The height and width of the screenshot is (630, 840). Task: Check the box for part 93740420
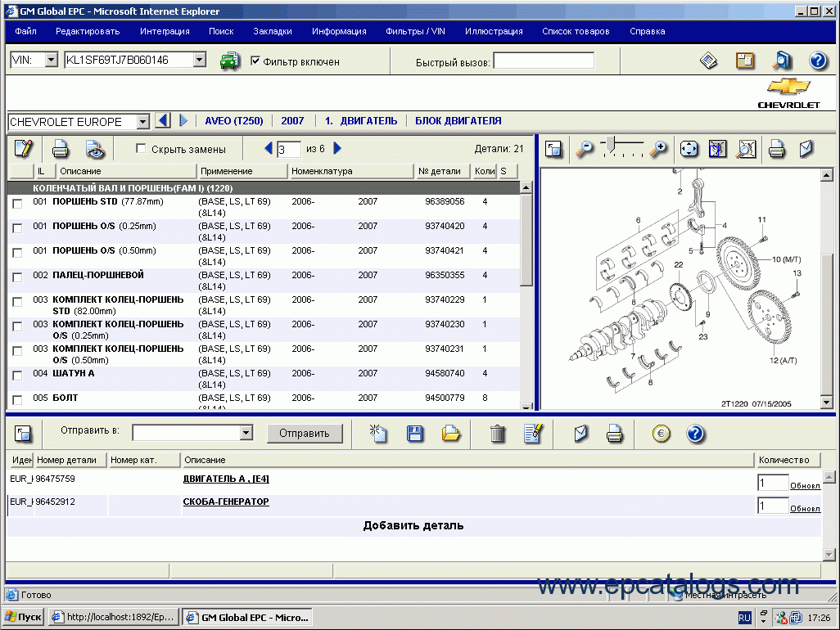tap(18, 228)
